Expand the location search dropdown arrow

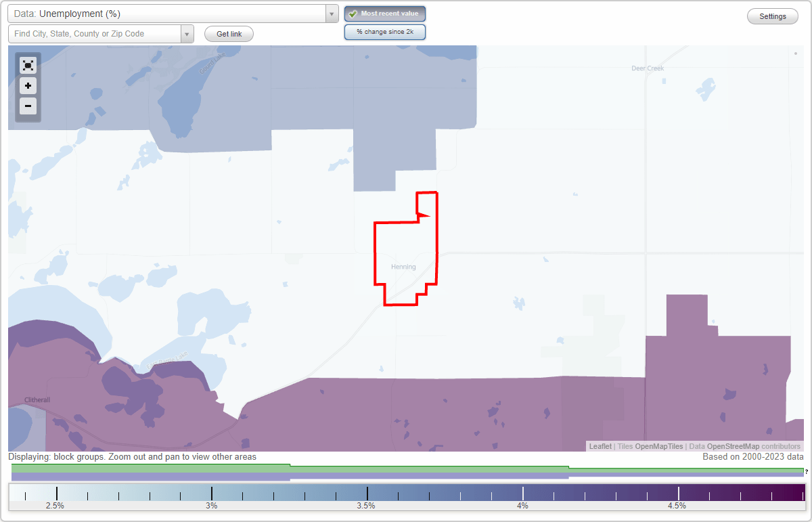click(x=187, y=34)
